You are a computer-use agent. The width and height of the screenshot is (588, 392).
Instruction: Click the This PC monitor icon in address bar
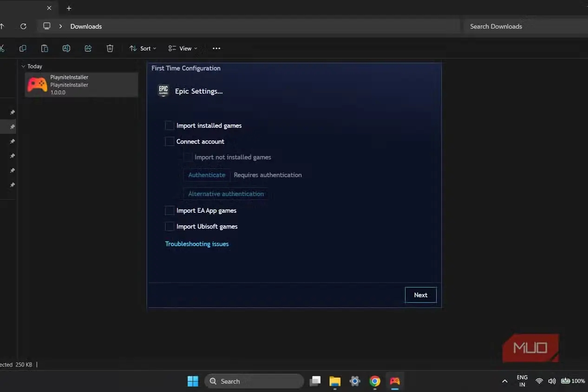47,26
